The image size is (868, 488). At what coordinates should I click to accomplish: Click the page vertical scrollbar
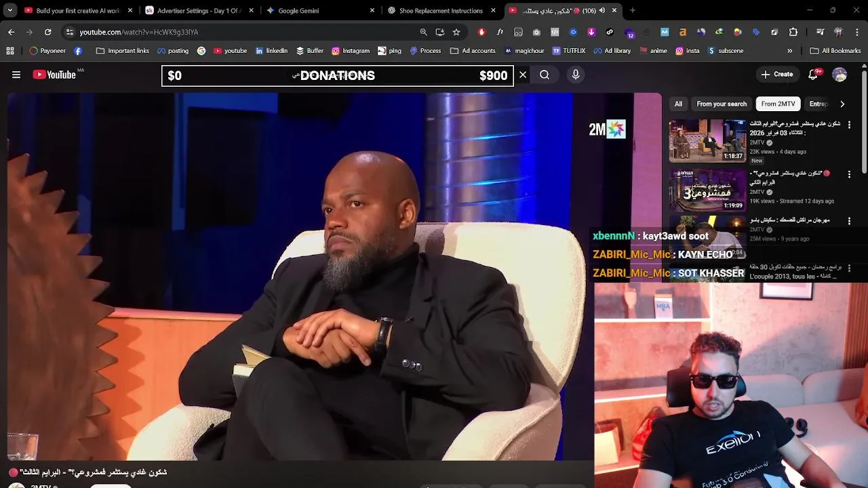click(x=864, y=121)
